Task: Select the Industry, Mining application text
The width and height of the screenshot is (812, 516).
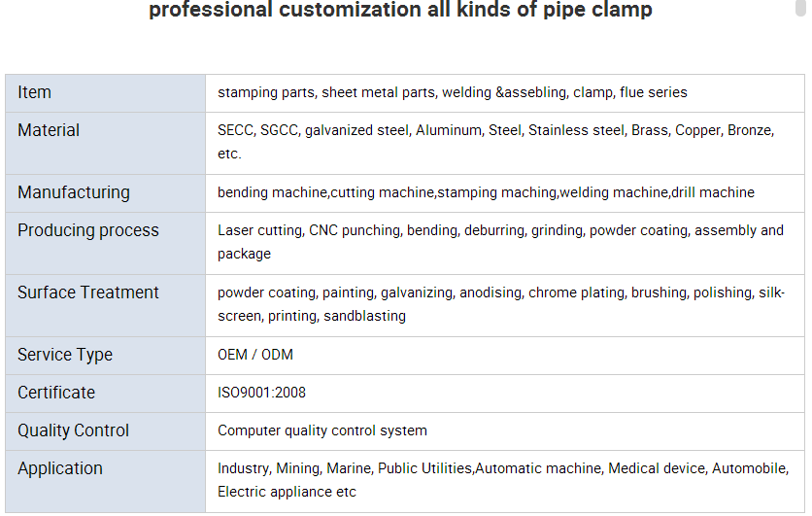Action: (x=503, y=480)
